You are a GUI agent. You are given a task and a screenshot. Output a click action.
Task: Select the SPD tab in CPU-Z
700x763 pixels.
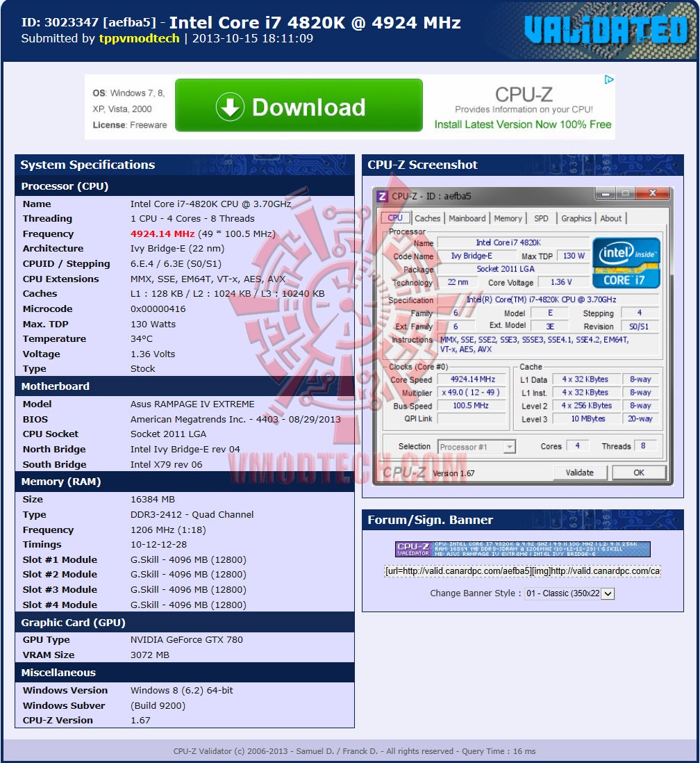[541, 218]
